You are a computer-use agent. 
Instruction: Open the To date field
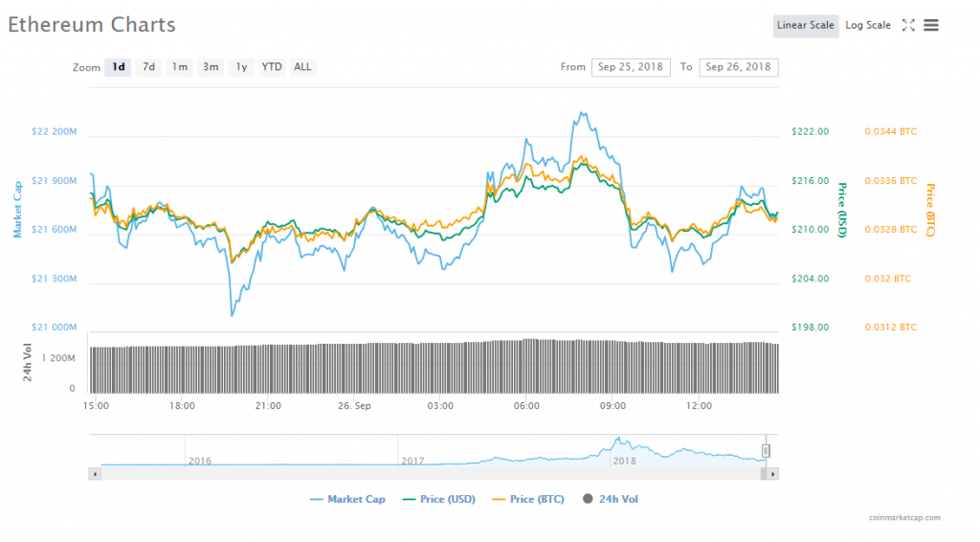coord(738,67)
